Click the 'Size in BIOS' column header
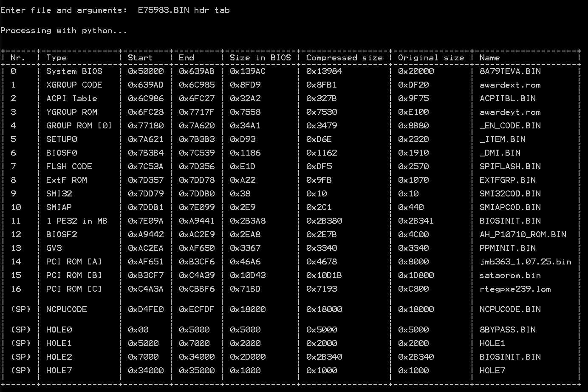 coord(260,58)
